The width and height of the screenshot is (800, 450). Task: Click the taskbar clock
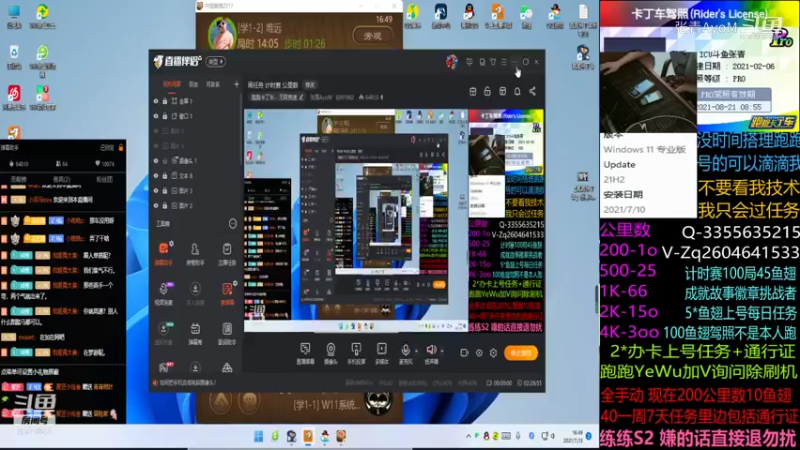coord(572,436)
